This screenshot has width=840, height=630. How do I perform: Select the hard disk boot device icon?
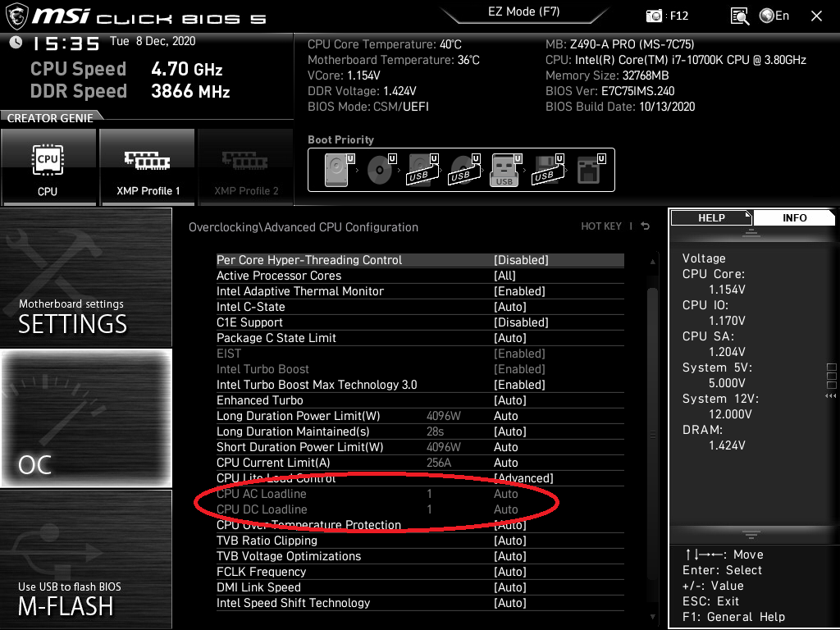pos(339,170)
